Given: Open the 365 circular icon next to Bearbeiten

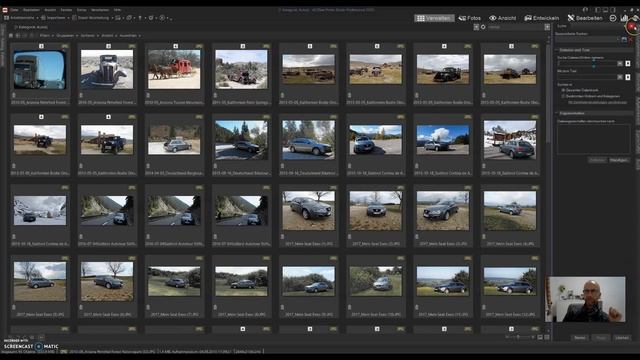Looking at the screenshot, I should [x=613, y=18].
